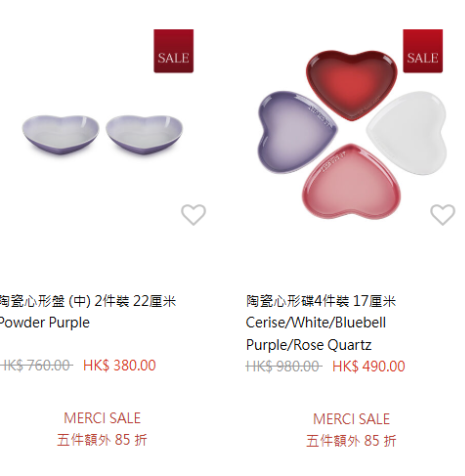Open MERCI SALE promo under Powder Purple
Viewport: 465px width, 476px height.
[x=102, y=418]
